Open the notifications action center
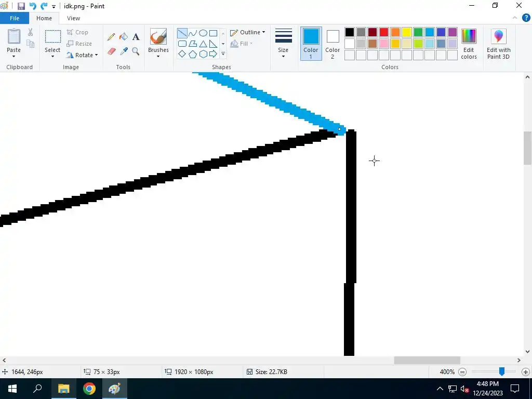This screenshot has height=399, width=532. 515,389
